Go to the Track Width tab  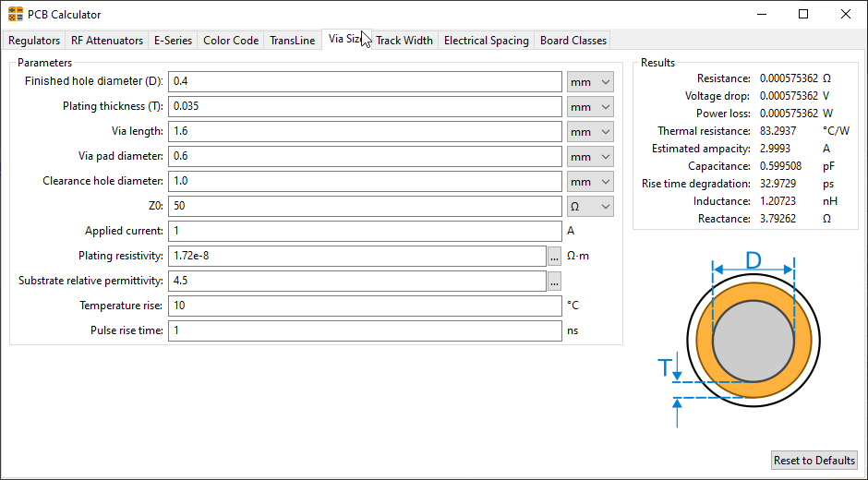point(404,41)
